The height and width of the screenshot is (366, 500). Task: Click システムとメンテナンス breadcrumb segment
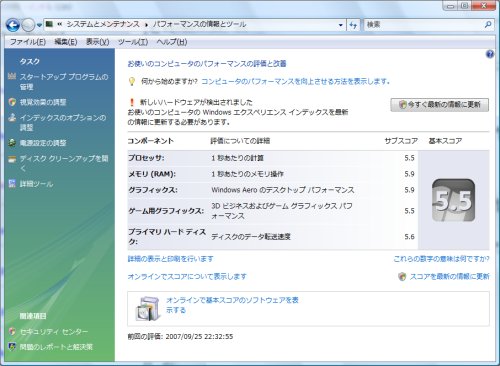pyautogui.click(x=103, y=24)
